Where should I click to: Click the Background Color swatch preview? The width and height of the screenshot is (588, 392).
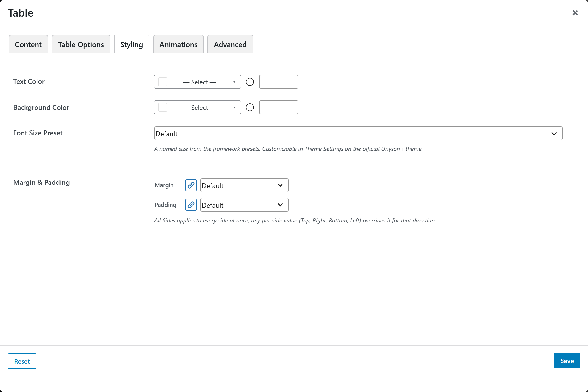163,107
